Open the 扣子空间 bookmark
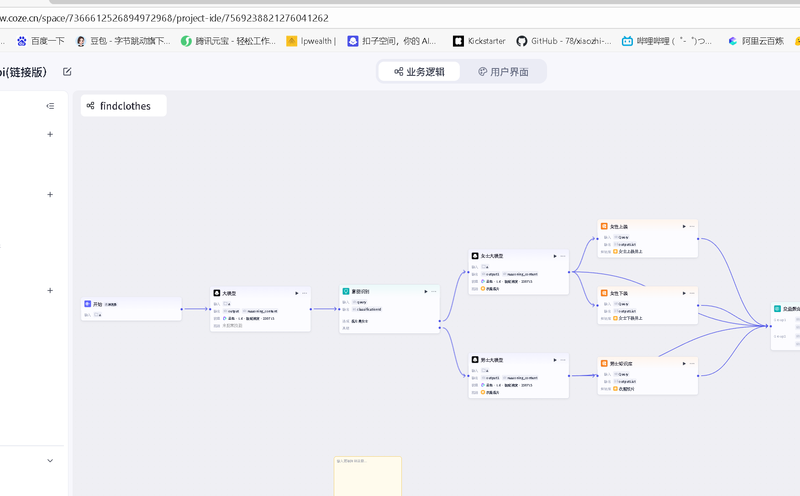 coord(392,41)
